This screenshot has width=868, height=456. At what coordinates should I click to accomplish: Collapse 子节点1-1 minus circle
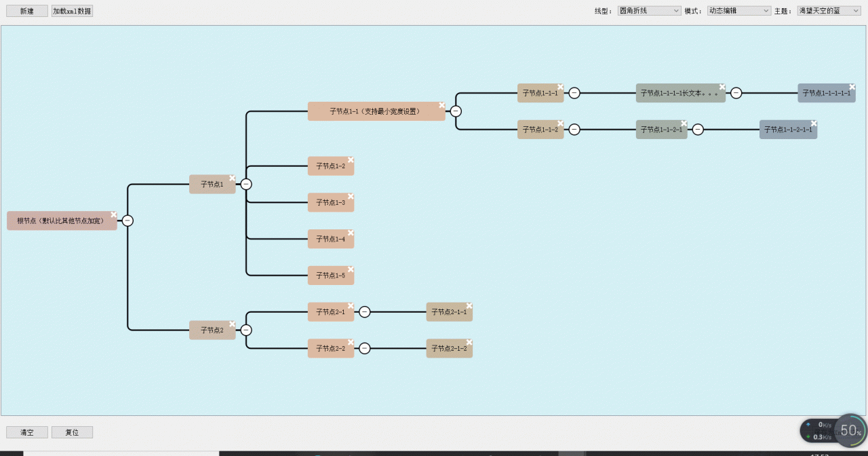(x=456, y=111)
